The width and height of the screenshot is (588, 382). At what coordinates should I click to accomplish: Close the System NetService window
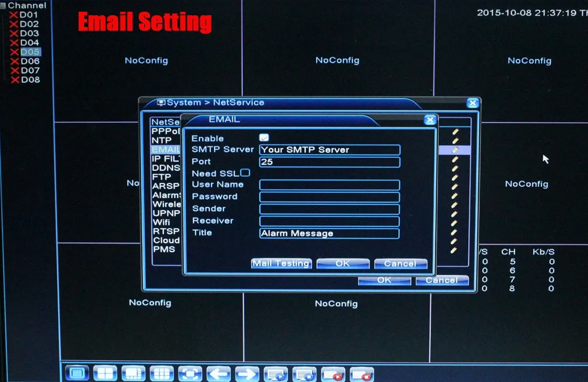473,103
